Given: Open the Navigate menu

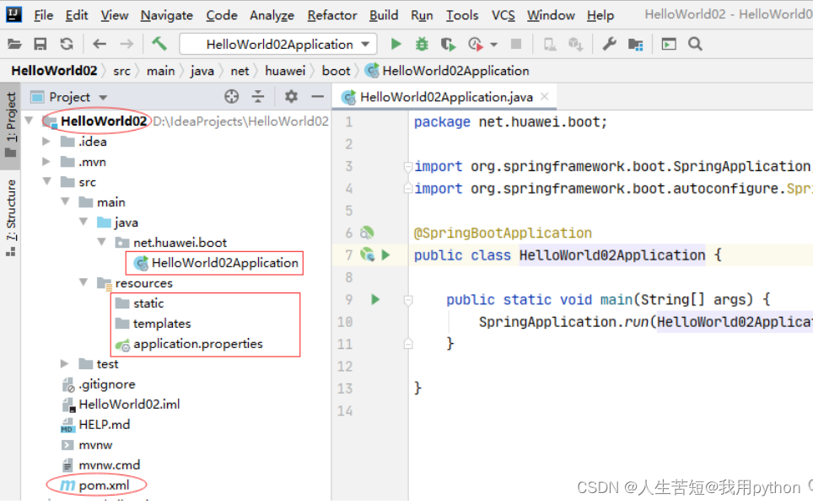Looking at the screenshot, I should click(x=166, y=15).
